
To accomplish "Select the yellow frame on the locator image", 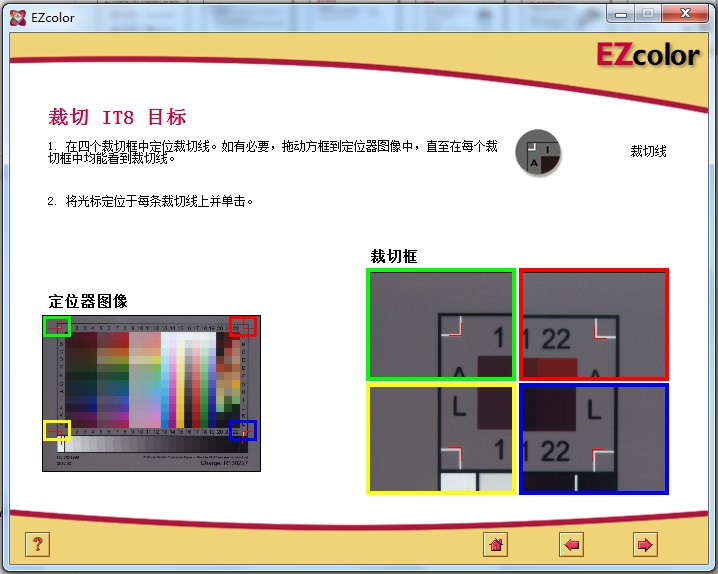I will 57,430.
